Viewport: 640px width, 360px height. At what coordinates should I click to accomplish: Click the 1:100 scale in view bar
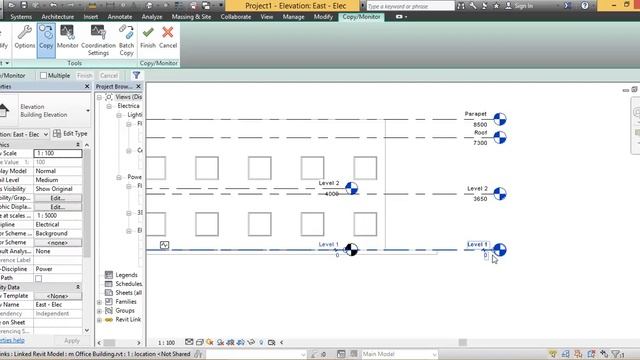point(166,342)
